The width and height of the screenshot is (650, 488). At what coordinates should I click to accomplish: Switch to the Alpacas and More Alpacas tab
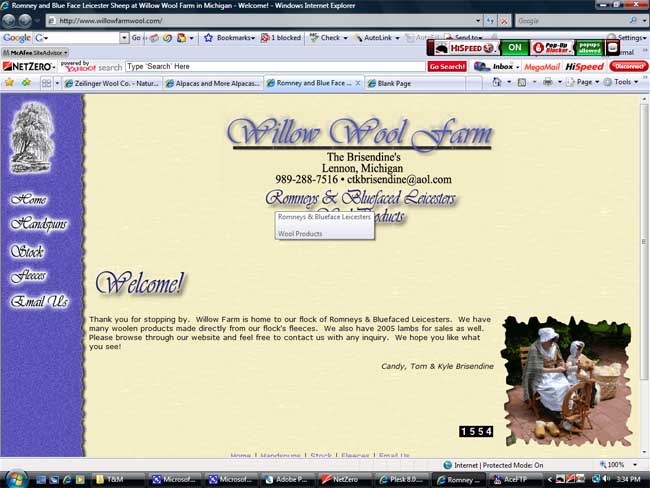(x=213, y=83)
